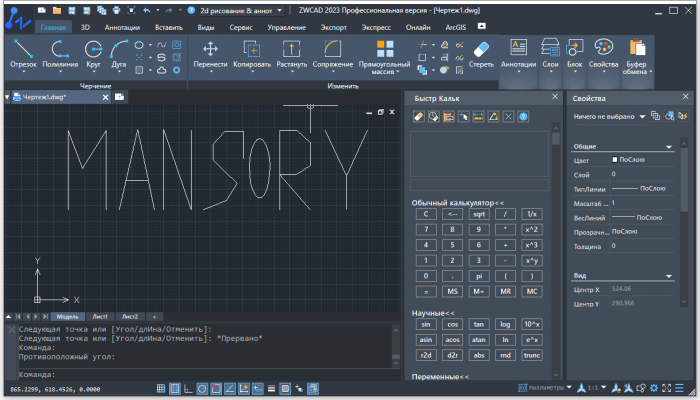Toggle snap mode in the status bar

[163, 388]
